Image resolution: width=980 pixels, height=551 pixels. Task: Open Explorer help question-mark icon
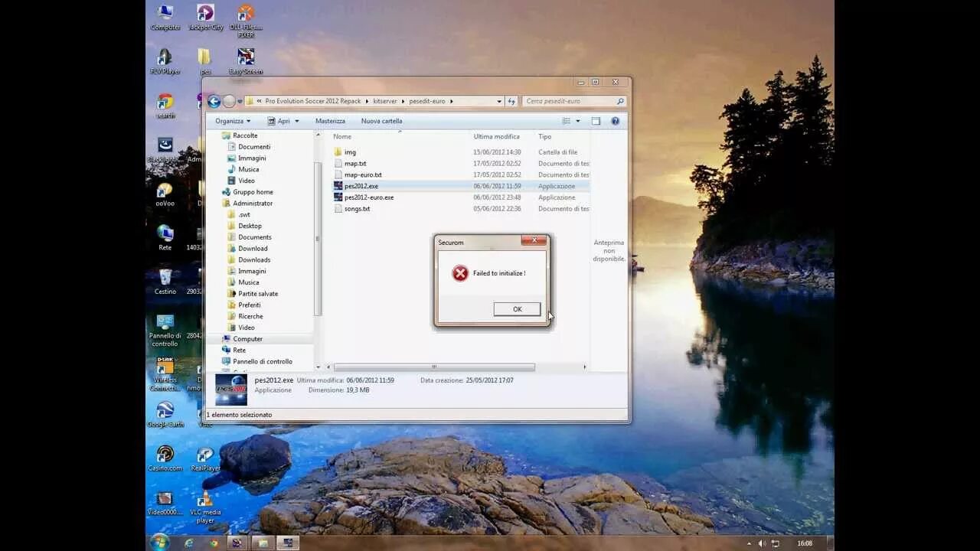point(615,121)
